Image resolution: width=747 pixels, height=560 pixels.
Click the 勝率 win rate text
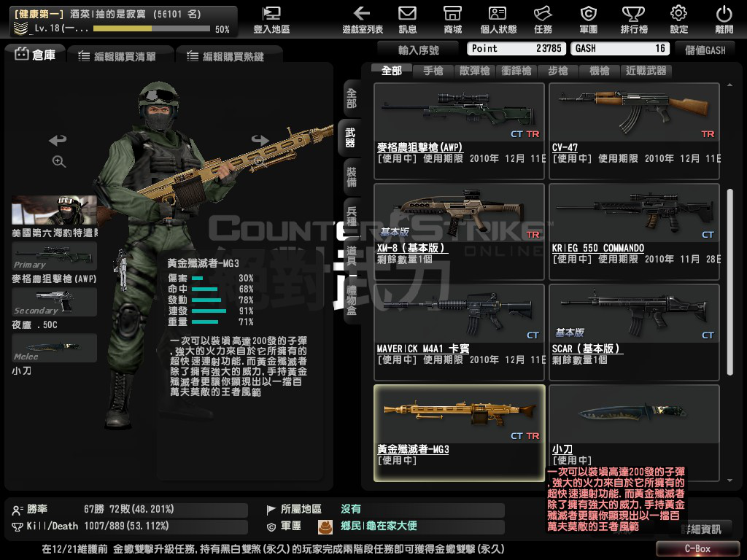128,509
